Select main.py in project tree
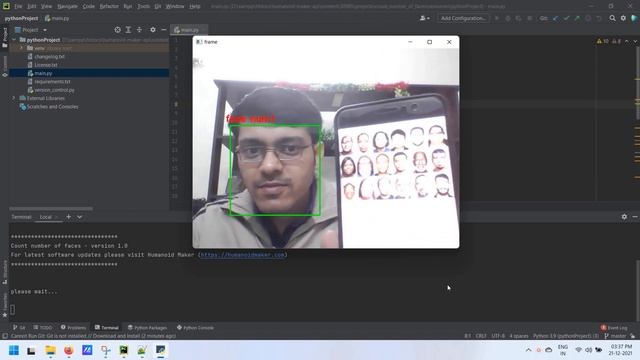Screen dimensions: 640x360 pos(43,73)
